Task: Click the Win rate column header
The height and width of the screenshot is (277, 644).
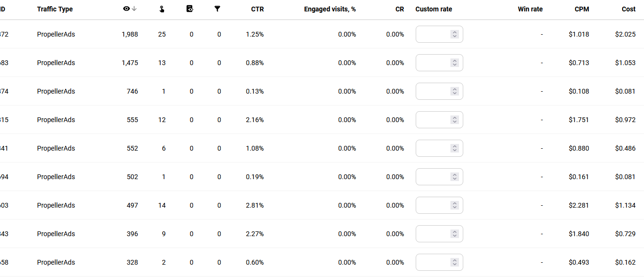Action: click(x=530, y=9)
